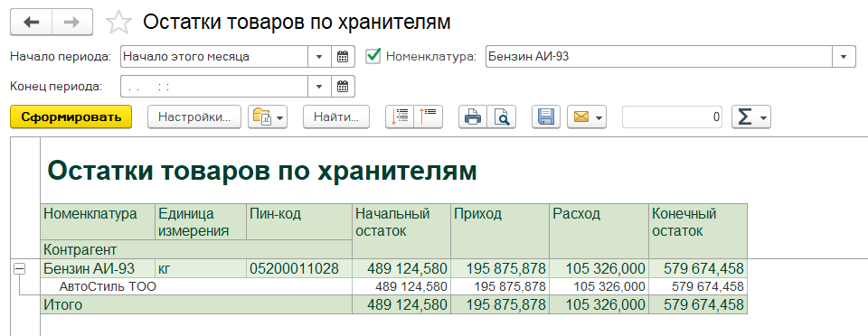Open print preview with magnifier icon
868x336 pixels.
pos(502,117)
